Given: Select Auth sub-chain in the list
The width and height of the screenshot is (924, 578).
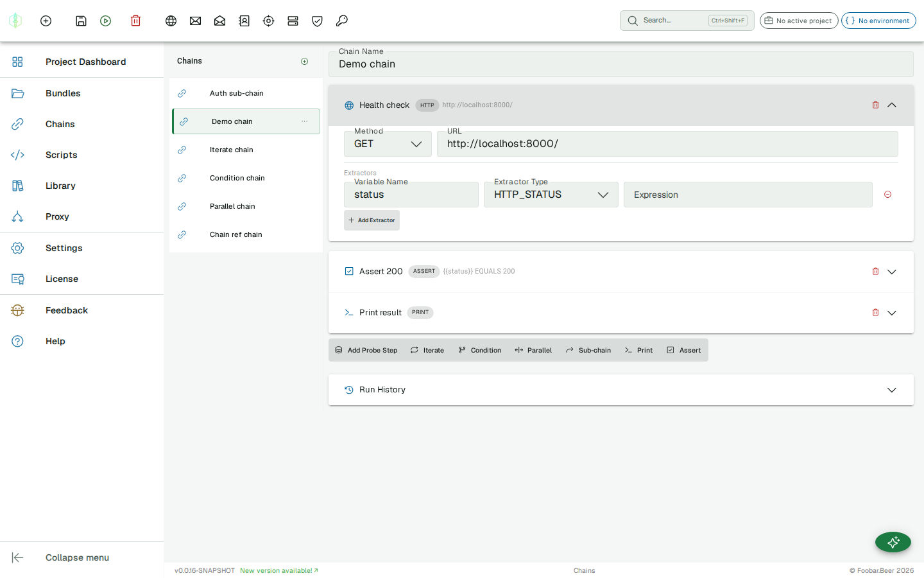Looking at the screenshot, I should (246, 93).
